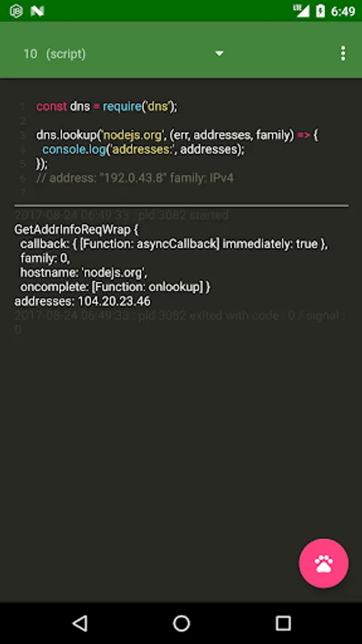
Task: Tap the 'GetAddrInfoReqWrap {' output line
Action: click(77, 230)
